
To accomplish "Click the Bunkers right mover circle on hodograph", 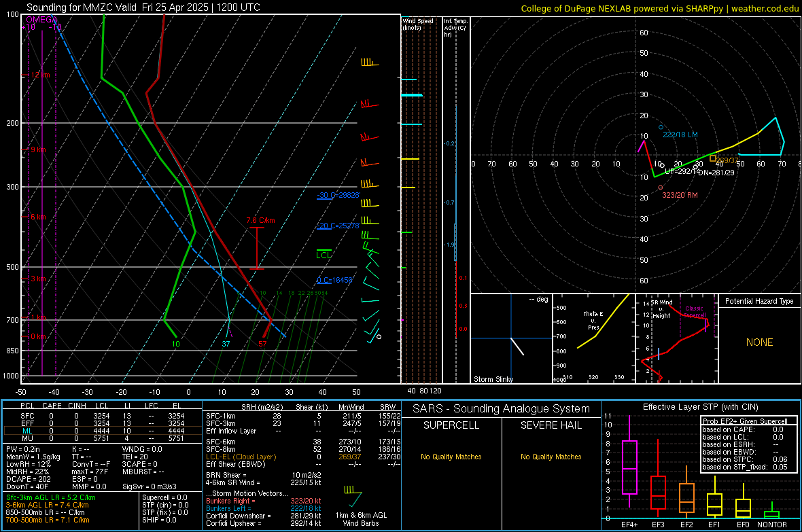I will click(x=661, y=188).
